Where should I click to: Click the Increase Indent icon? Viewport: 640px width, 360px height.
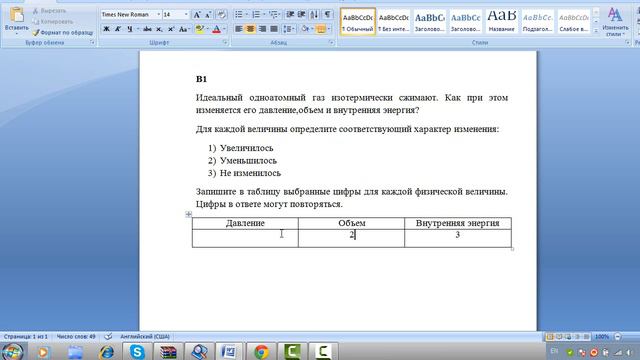click(x=302, y=15)
